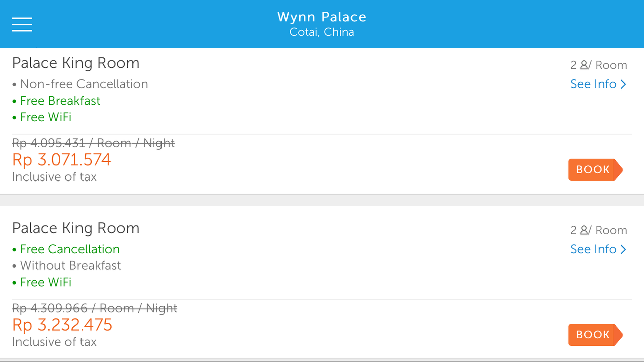Book the Rp 3.232.475 Palace King Room

tap(594, 335)
